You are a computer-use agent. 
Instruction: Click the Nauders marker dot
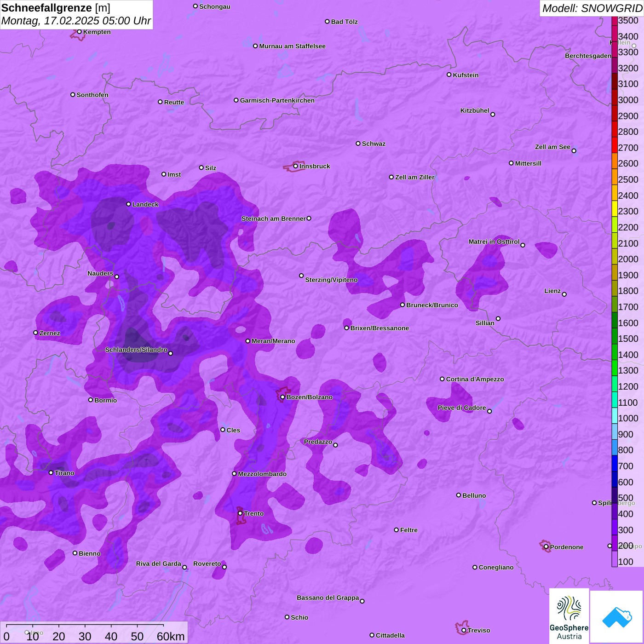click(117, 276)
